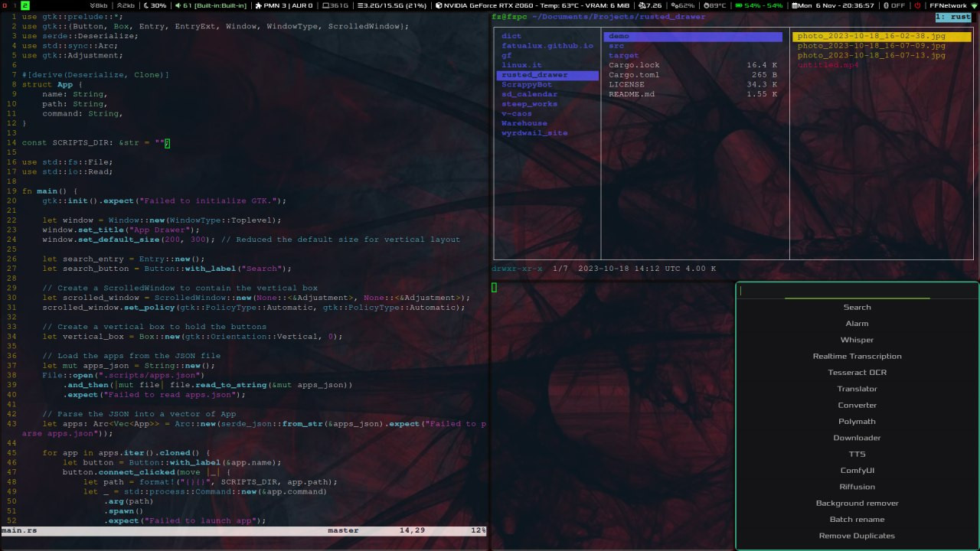Select the demo directory in ranger middle pane
Image resolution: width=980 pixels, height=551 pixels.
point(693,36)
